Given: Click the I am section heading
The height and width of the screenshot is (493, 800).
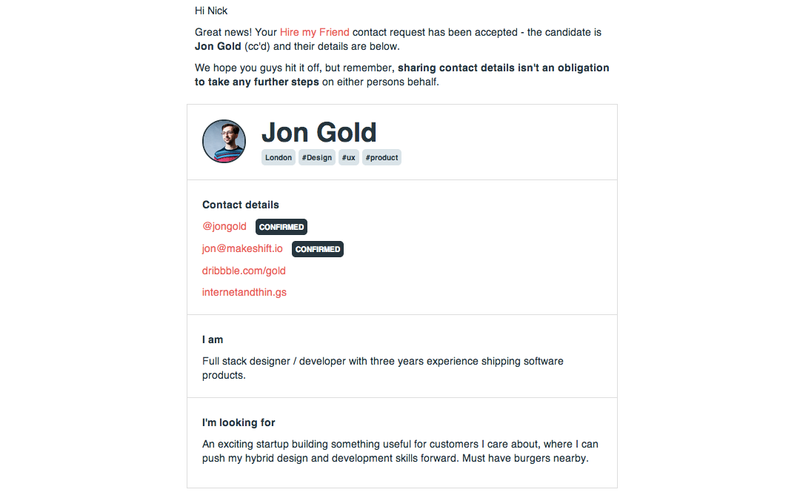Looking at the screenshot, I should 212,339.
